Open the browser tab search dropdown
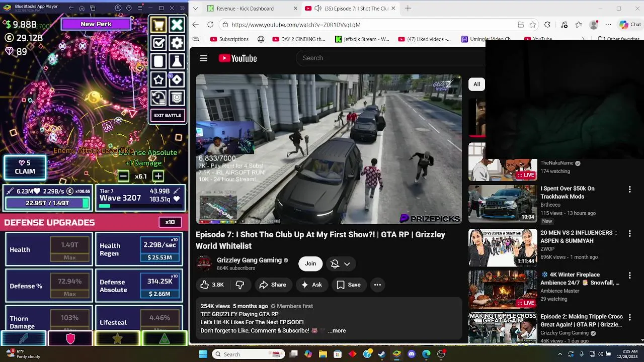644x362 pixels. [x=195, y=8]
